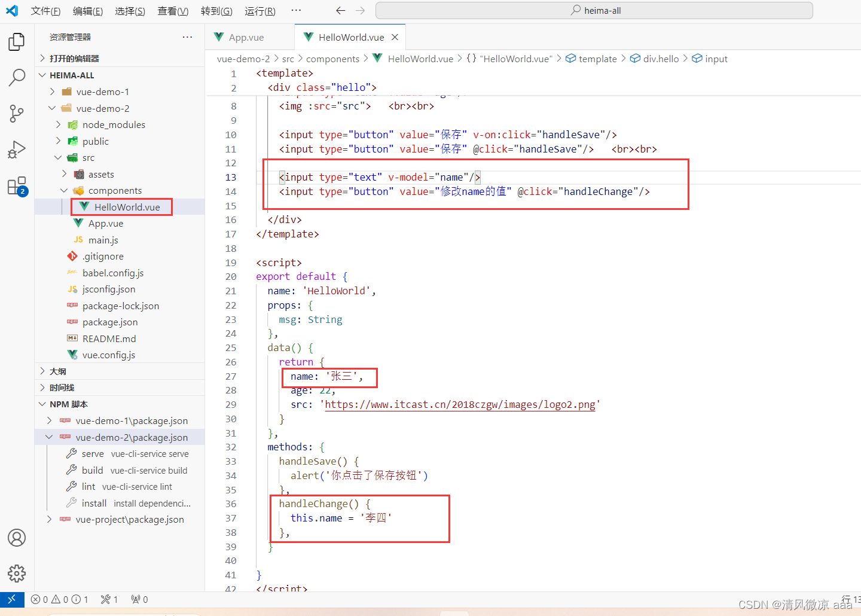Open package-lock.json file
This screenshot has width=861, height=616.
click(x=120, y=306)
